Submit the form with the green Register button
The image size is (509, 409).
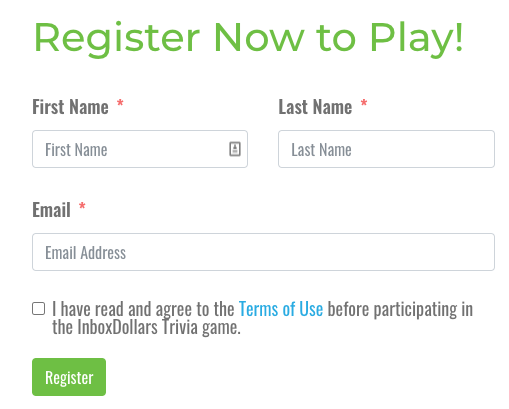[x=69, y=377]
